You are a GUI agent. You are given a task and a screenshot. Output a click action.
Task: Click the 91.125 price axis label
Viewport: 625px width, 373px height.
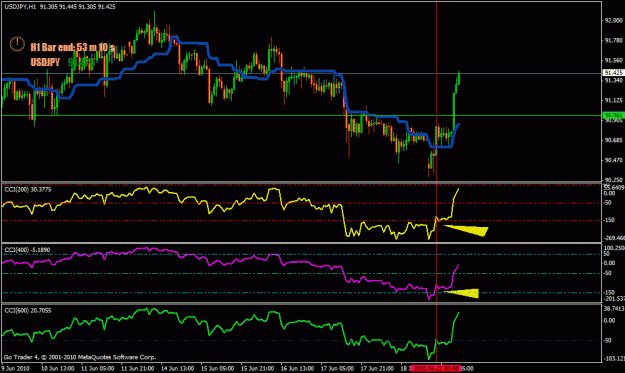tap(613, 100)
